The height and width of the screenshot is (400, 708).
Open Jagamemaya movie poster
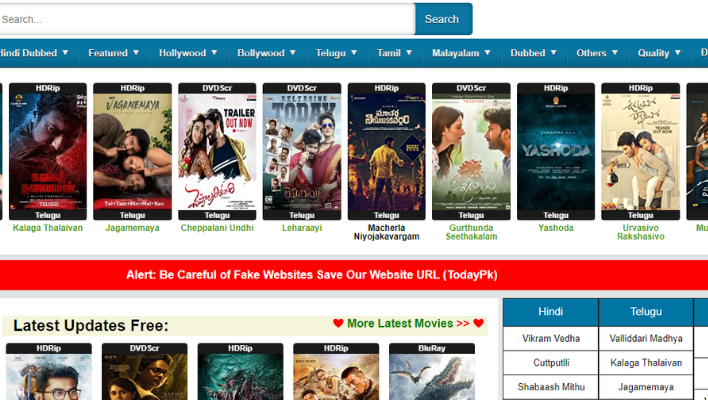[x=132, y=152]
